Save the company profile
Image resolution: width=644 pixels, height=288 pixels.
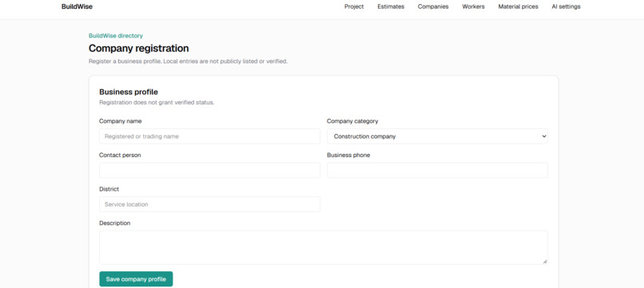(x=136, y=279)
